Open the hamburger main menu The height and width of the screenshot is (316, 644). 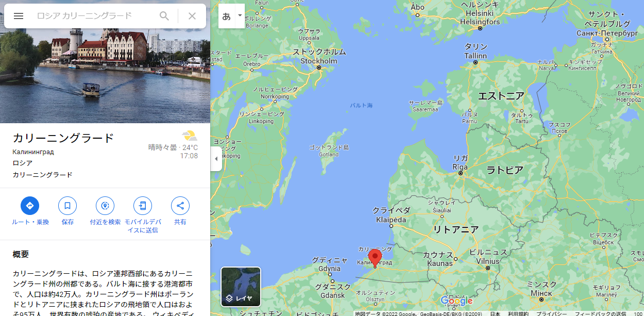pyautogui.click(x=19, y=16)
